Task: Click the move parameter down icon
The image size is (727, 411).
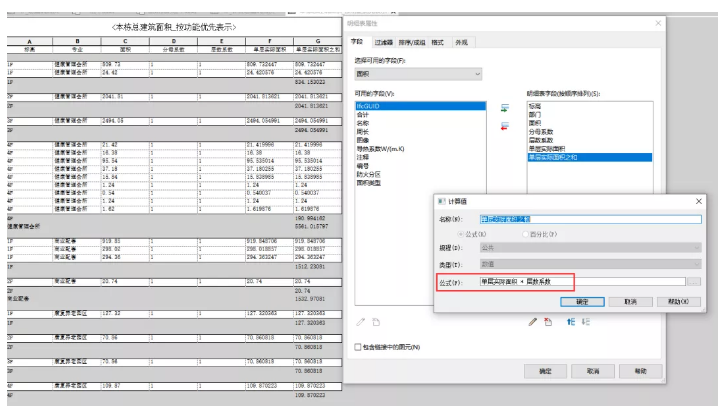Action: (586, 321)
